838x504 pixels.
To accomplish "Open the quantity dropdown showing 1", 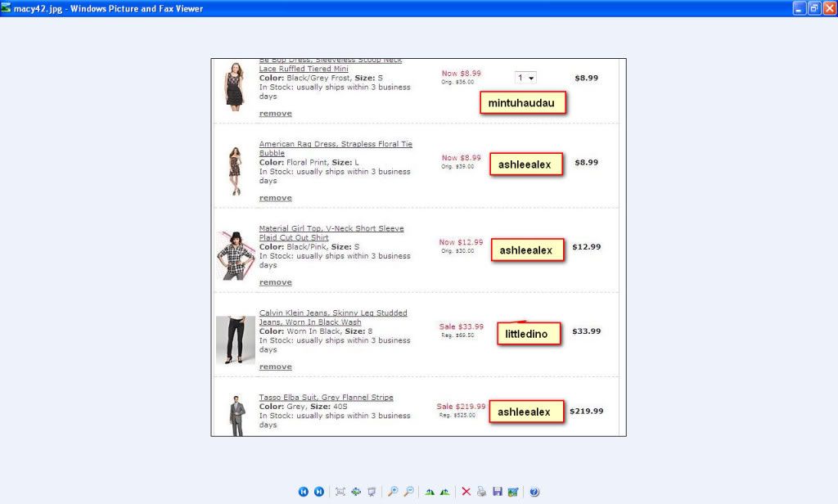I will click(x=525, y=77).
